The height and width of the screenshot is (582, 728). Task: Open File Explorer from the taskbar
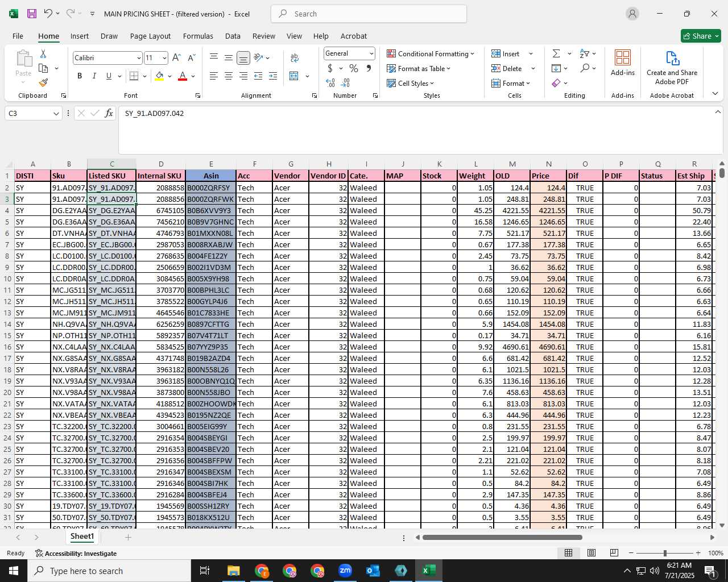[234, 571]
